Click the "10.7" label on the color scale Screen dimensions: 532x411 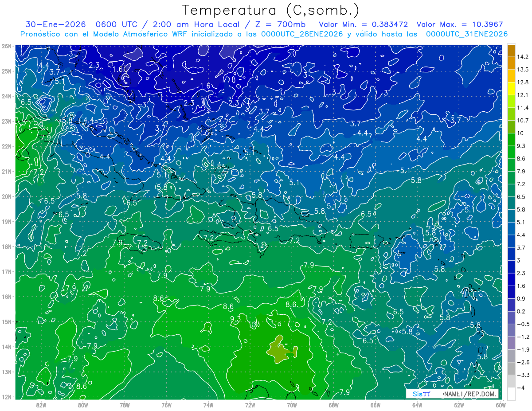(523, 121)
